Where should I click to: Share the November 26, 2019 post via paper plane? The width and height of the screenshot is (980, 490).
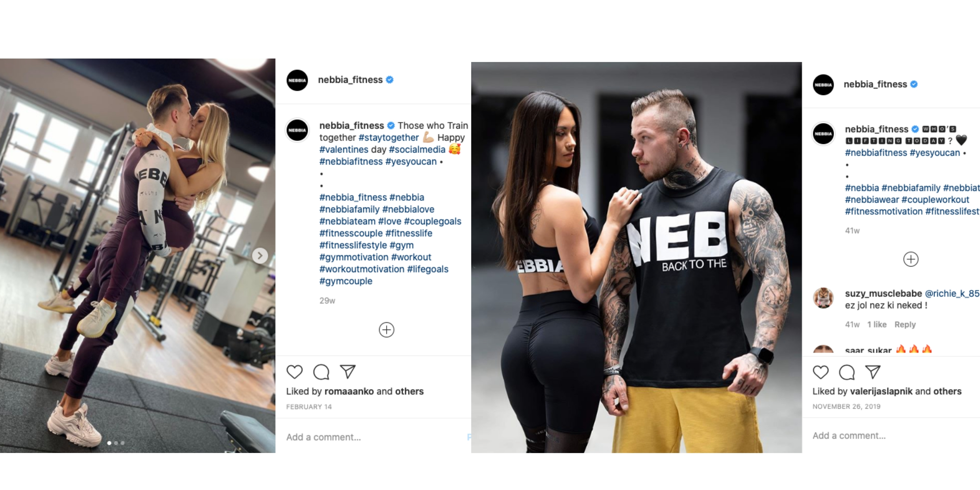873,372
